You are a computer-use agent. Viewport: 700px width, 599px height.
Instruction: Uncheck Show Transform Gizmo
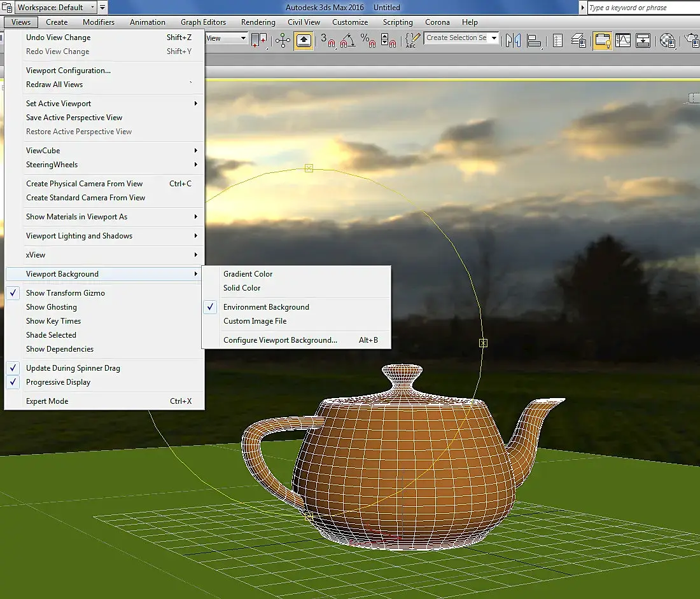click(66, 293)
